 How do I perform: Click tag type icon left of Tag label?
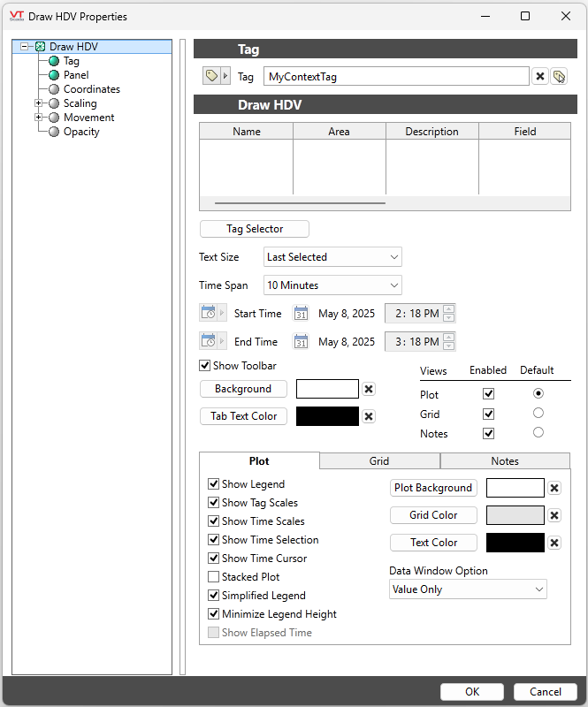pyautogui.click(x=211, y=77)
